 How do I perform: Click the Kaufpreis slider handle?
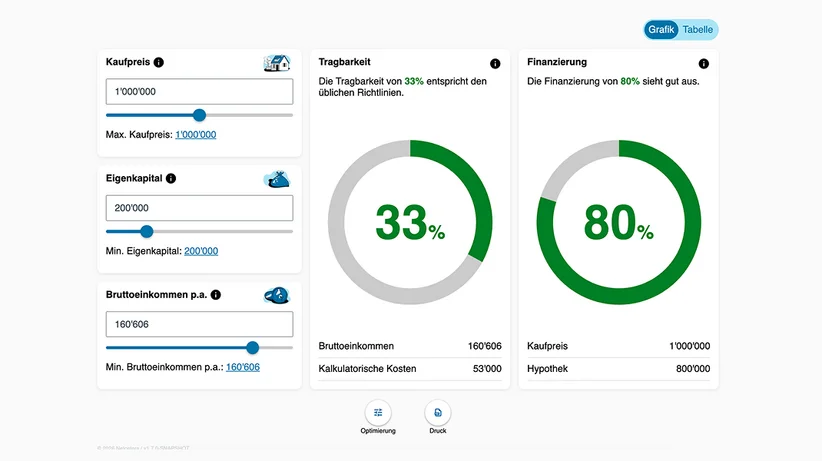pos(199,115)
